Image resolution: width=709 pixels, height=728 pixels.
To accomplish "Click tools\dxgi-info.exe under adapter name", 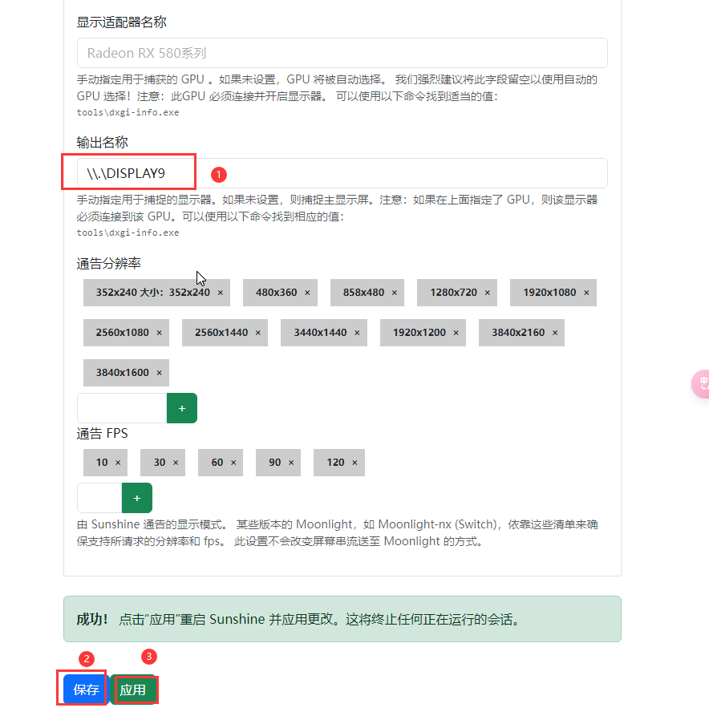I will (128, 112).
